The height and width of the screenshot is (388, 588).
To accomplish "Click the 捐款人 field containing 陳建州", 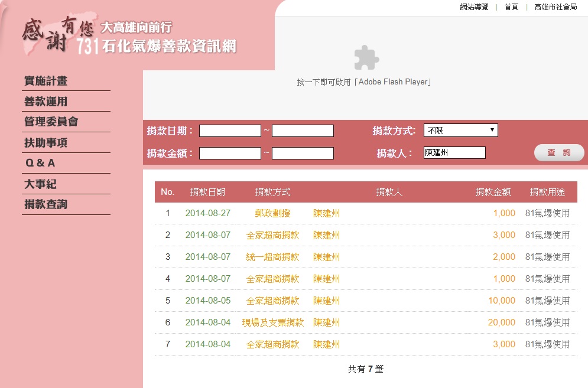I will coord(454,153).
